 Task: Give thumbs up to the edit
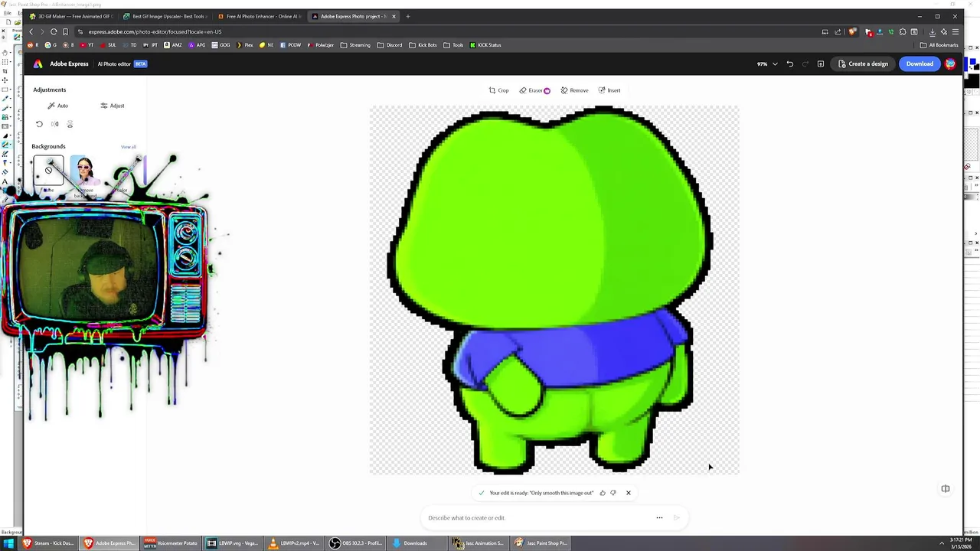point(603,493)
